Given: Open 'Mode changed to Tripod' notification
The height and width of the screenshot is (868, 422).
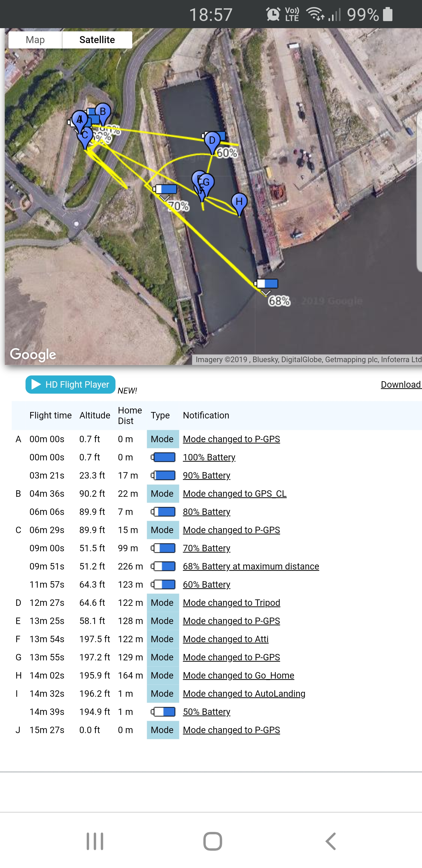Looking at the screenshot, I should pyautogui.click(x=232, y=603).
